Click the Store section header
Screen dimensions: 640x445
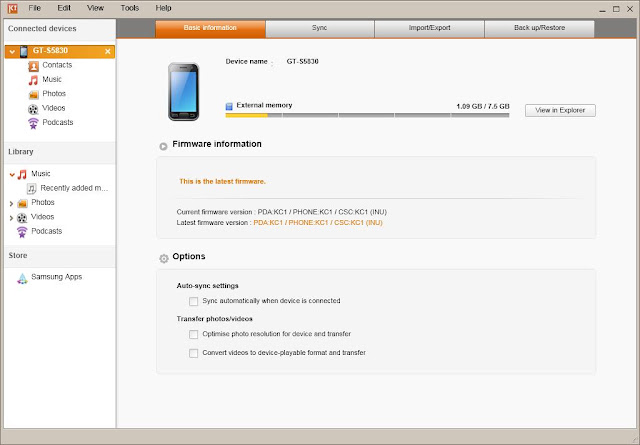pos(18,256)
